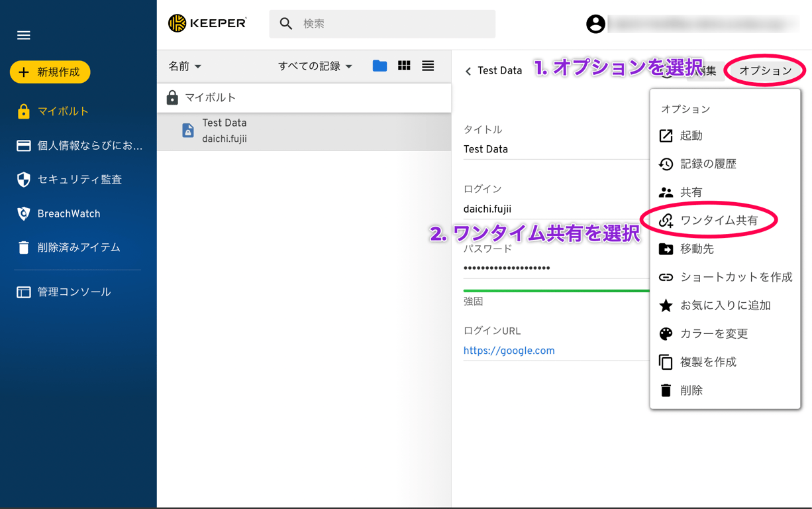Screen dimensions: 812x509
Task: Click the Sharing (共有) people icon
Action: click(x=664, y=192)
